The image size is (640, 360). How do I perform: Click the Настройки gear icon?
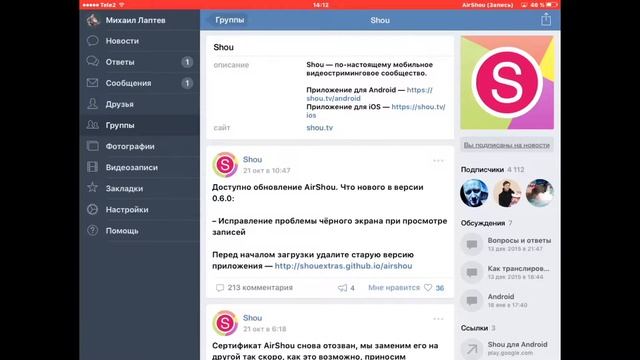point(93,209)
